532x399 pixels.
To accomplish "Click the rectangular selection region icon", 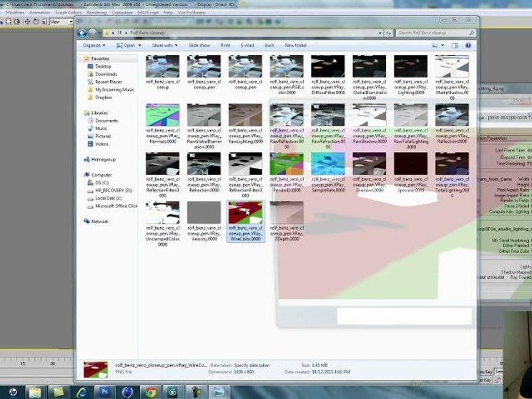I will [8, 22].
